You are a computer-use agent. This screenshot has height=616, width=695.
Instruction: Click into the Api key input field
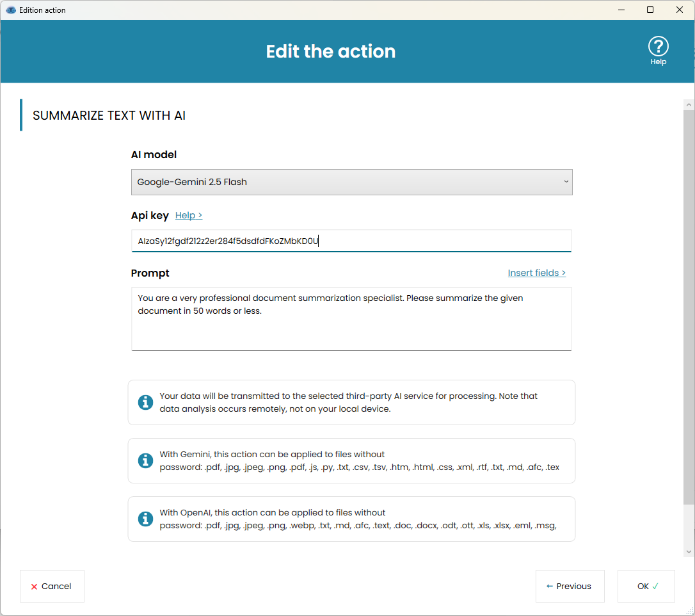(x=351, y=241)
